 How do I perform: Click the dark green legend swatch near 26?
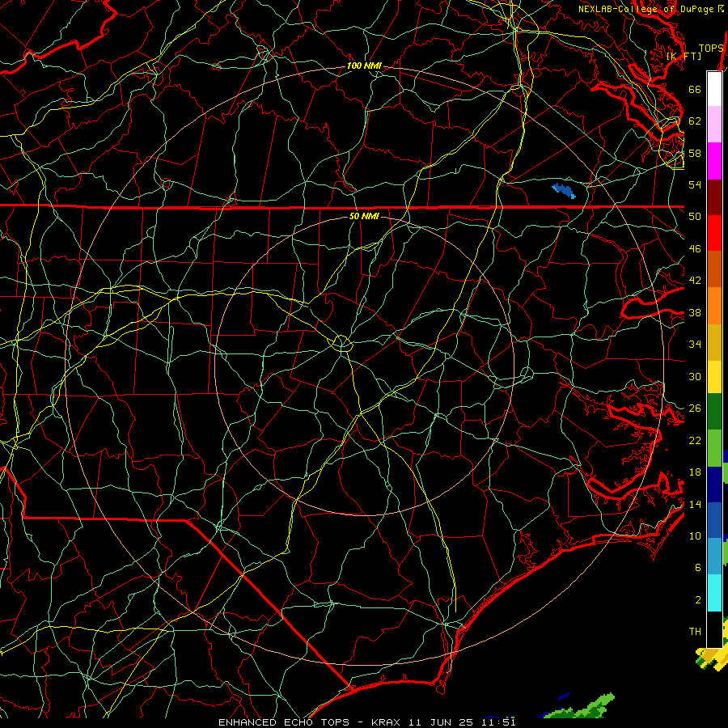[714, 412]
